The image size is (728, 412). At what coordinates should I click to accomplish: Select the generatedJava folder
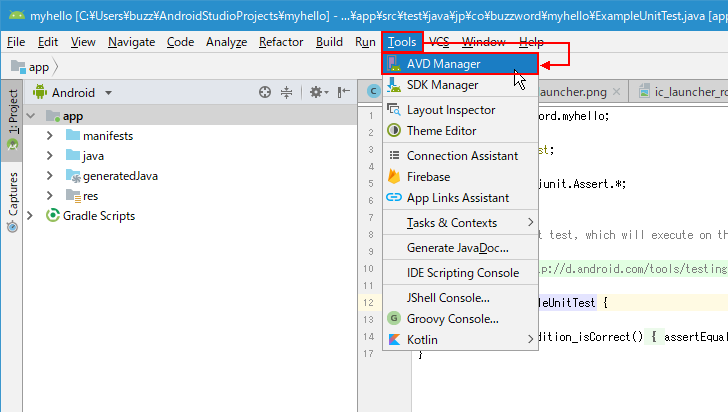(120, 176)
